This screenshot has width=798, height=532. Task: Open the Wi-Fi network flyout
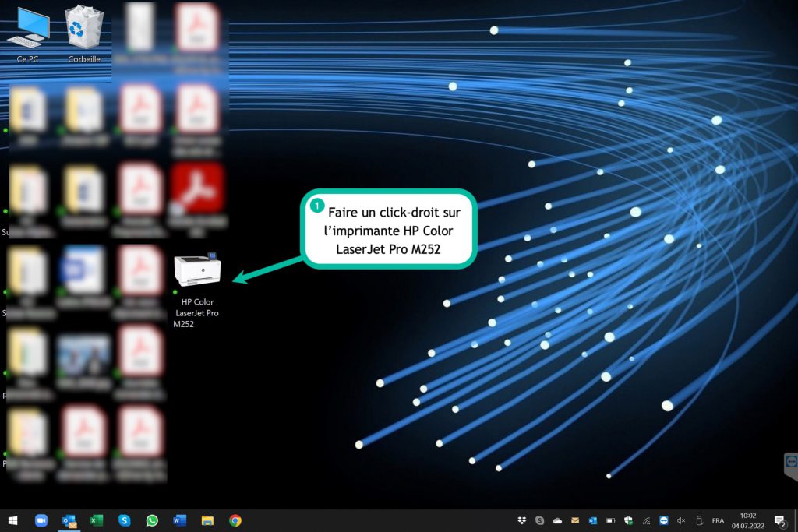tap(646, 520)
